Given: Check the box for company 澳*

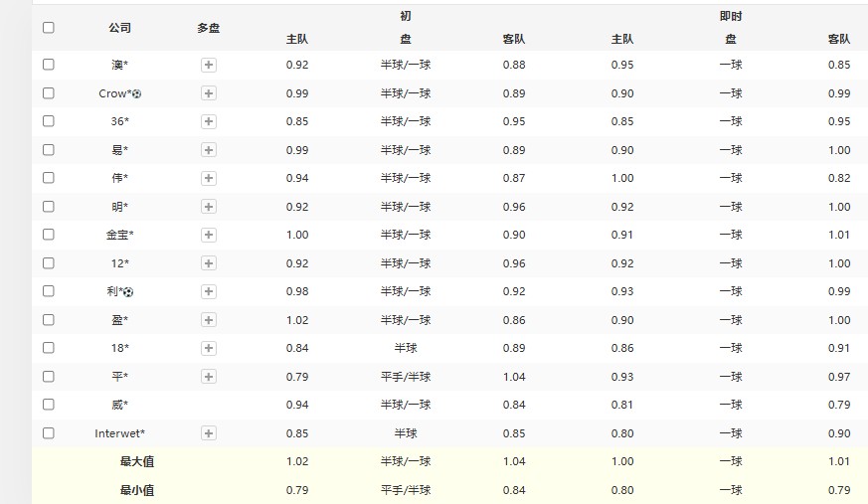Looking at the screenshot, I should tap(49, 65).
